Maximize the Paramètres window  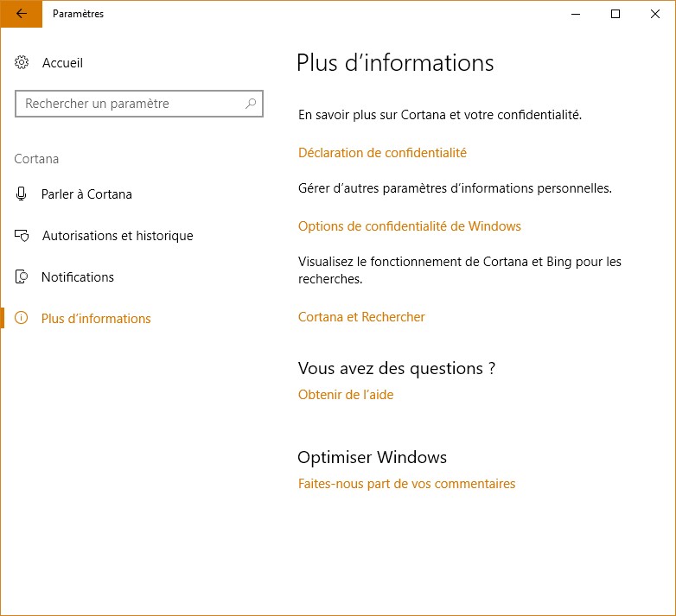click(x=615, y=14)
